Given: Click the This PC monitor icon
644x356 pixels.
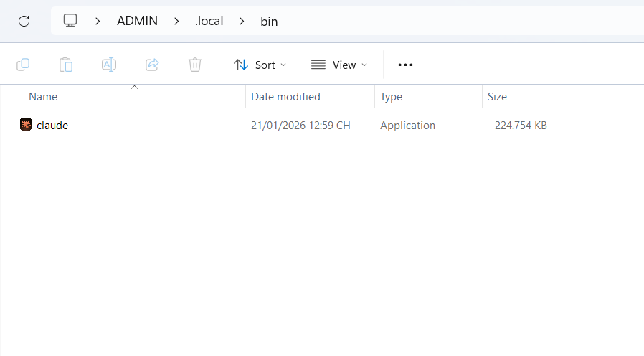Looking at the screenshot, I should 70,21.
